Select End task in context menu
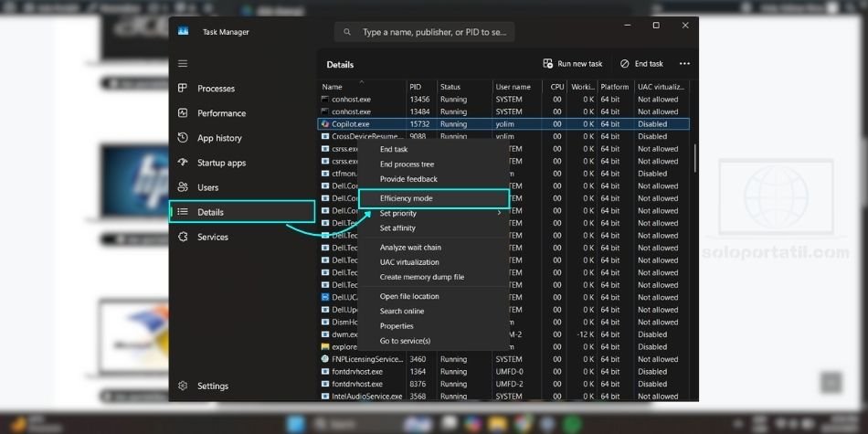Viewport: 868px width, 434px height. 394,150
